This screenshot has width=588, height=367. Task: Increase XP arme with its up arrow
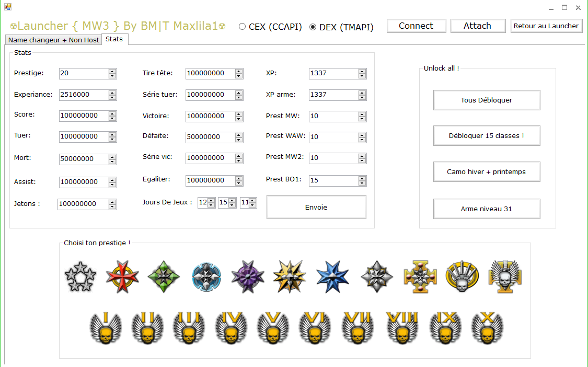pyautogui.click(x=362, y=93)
